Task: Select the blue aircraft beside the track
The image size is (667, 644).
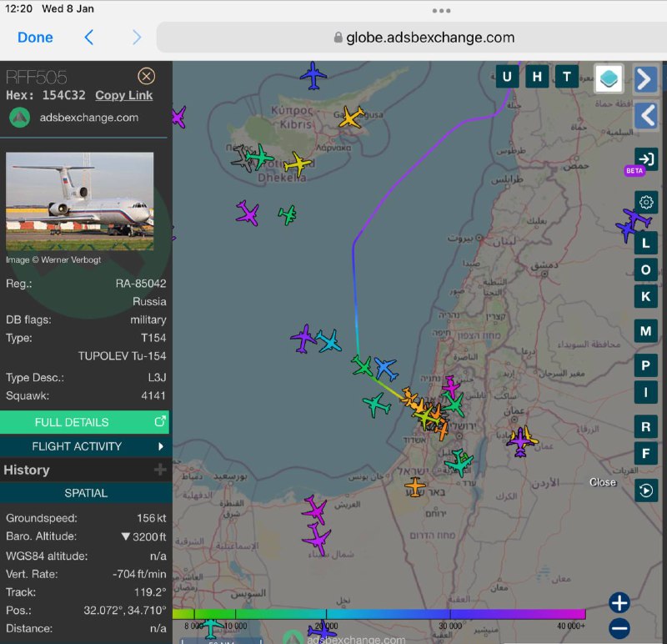Action: pyautogui.click(x=386, y=369)
